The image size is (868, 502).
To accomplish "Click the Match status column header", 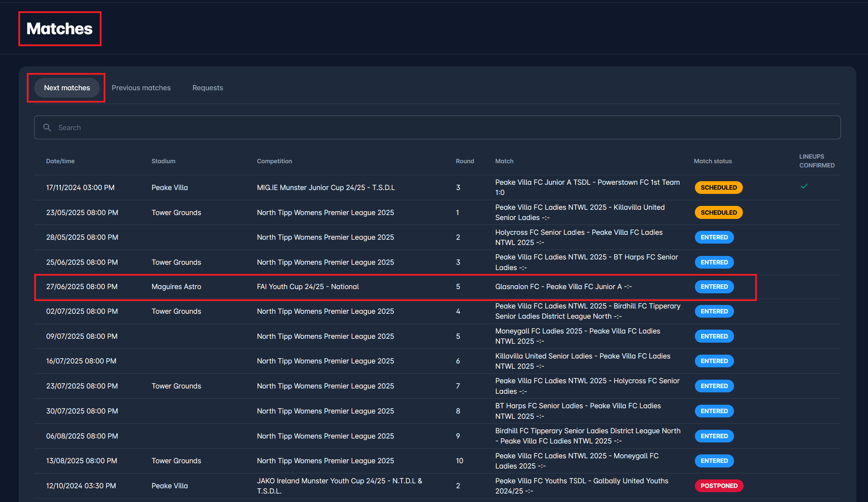I will [713, 161].
